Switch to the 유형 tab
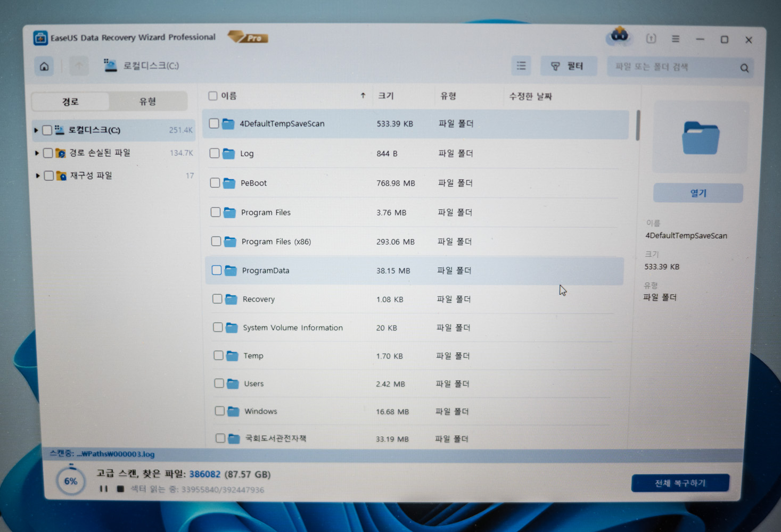This screenshot has height=532, width=781. coord(148,102)
